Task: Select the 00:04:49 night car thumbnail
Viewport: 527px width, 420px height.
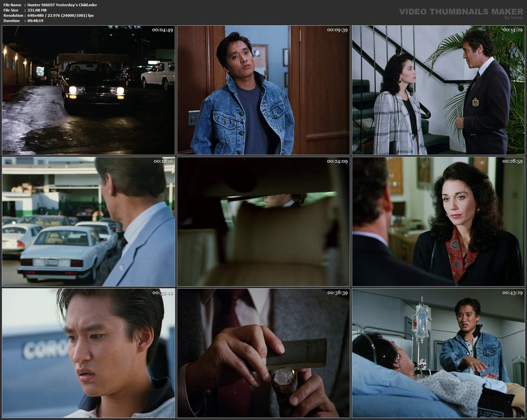Action: [x=88, y=90]
